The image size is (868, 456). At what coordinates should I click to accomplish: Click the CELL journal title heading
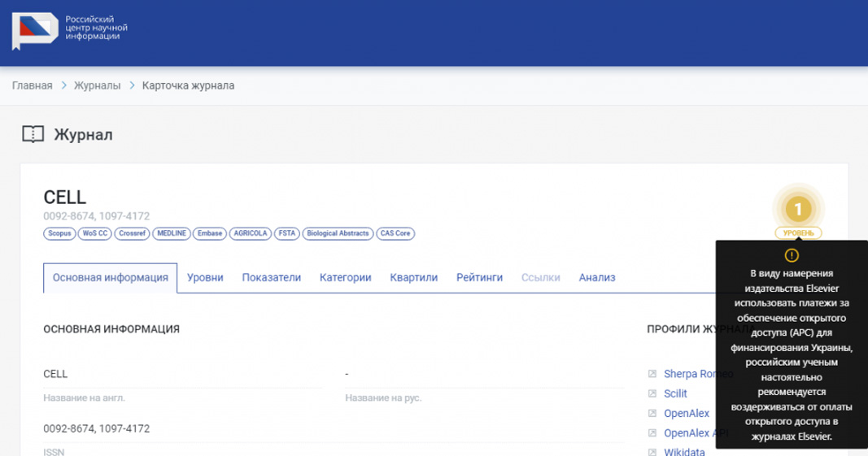(x=65, y=198)
